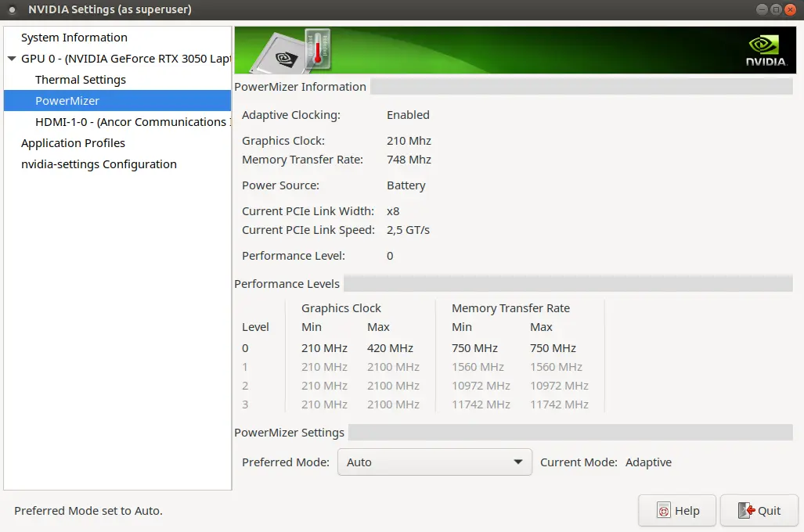804x532 pixels.
Task: Collapse the GPU 0 tree node triangle
Action: point(12,59)
